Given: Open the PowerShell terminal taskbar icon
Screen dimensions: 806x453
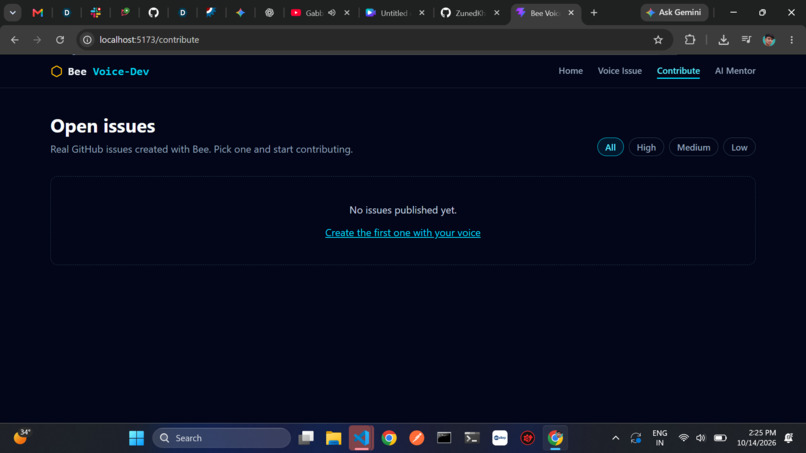Looking at the screenshot, I should (472, 438).
